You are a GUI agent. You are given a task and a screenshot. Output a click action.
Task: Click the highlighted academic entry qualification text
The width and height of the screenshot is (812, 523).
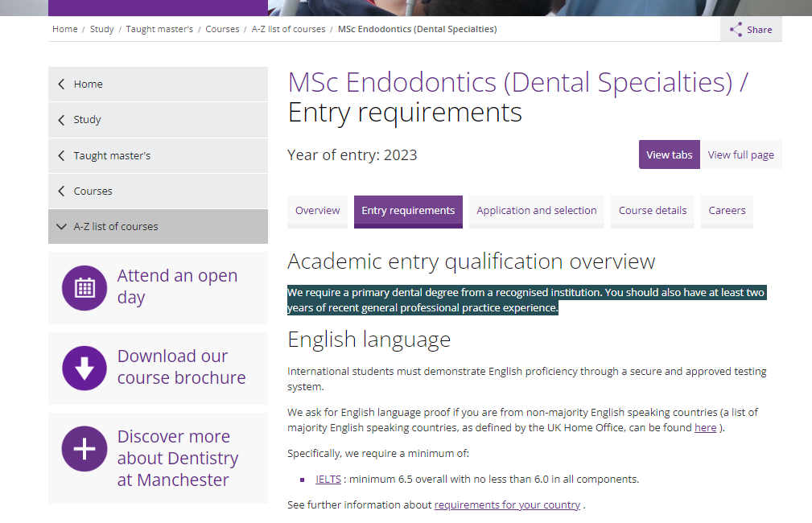click(x=526, y=300)
